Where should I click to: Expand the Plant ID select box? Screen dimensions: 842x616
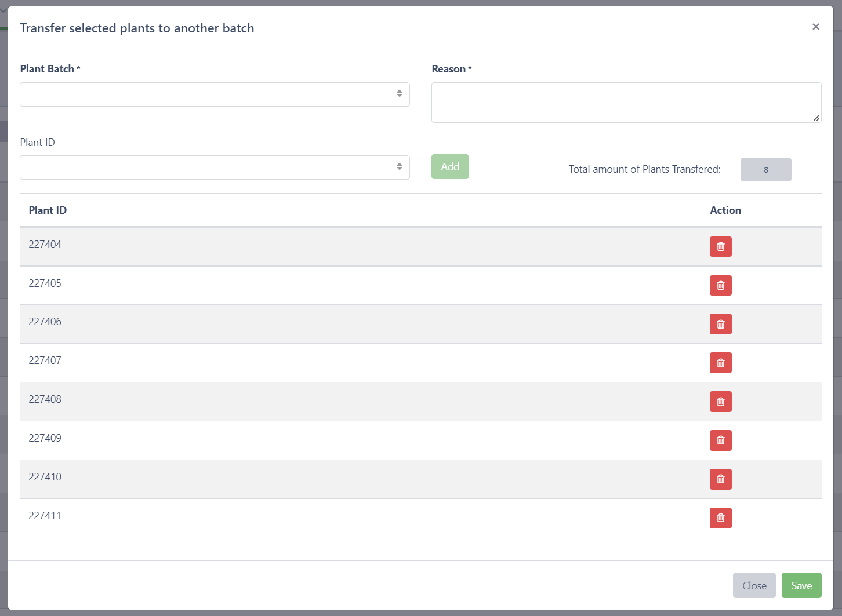tap(215, 167)
